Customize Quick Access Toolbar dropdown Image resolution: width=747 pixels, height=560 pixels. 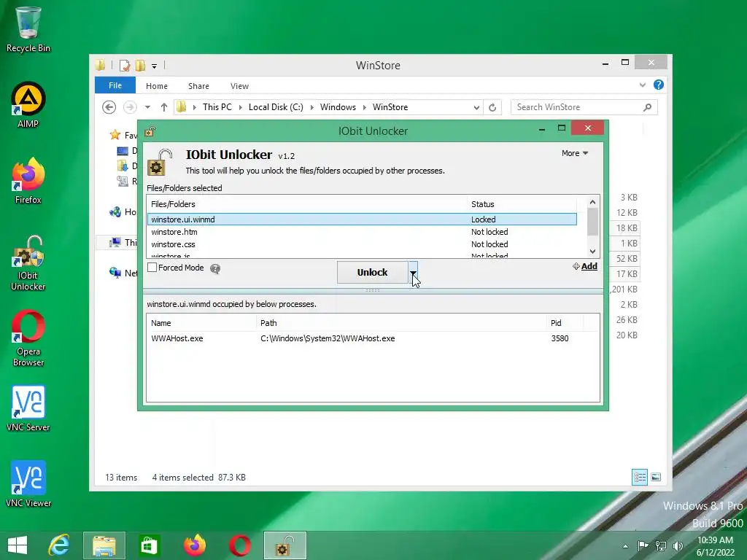[x=155, y=66]
